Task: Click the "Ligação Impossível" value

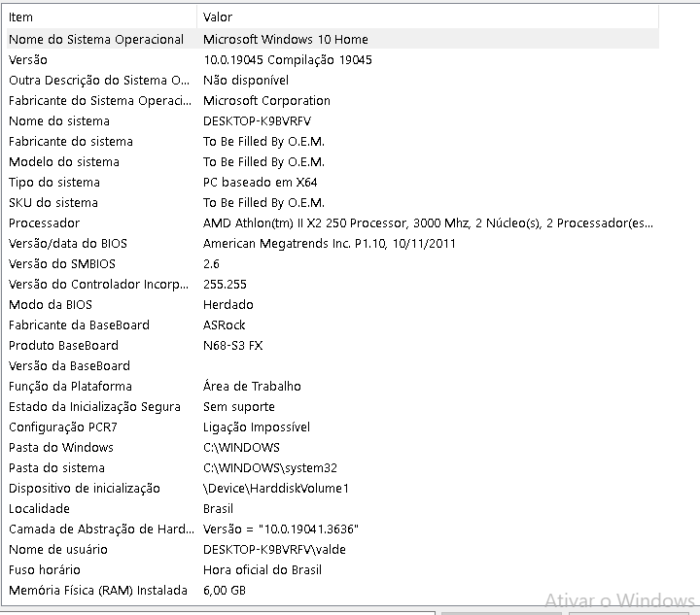Action: [x=257, y=427]
